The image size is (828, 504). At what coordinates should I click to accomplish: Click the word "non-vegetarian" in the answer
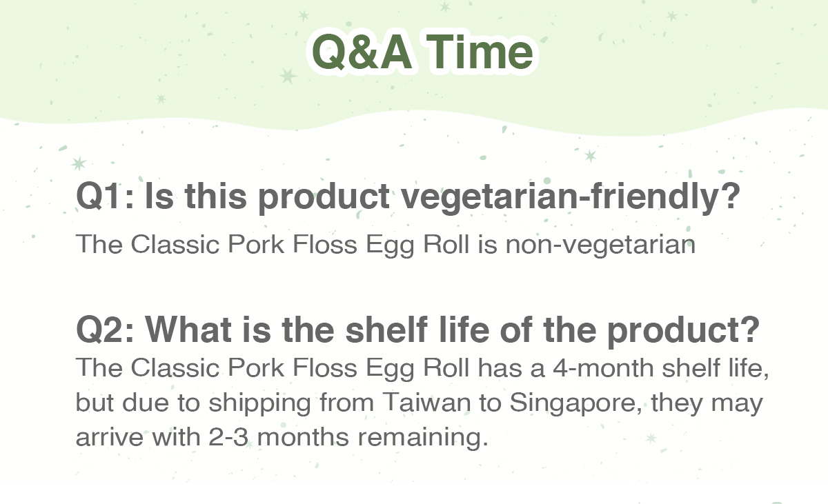coord(600,245)
